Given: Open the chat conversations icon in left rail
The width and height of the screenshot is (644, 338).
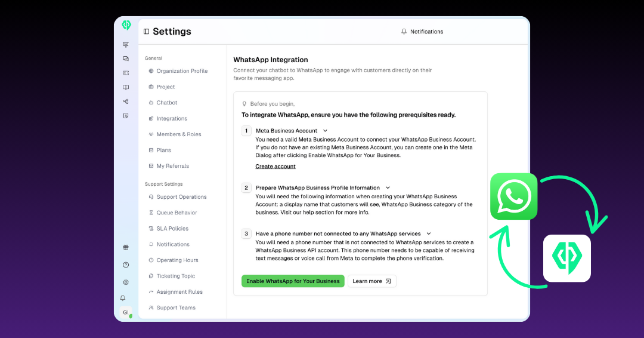Looking at the screenshot, I should tap(126, 59).
